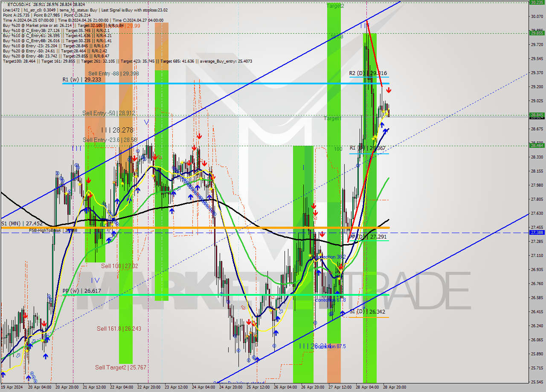This screenshot has width=546, height=392.
Task: Select the 'R2 (D) | 29.216' label
Action: 368,73
